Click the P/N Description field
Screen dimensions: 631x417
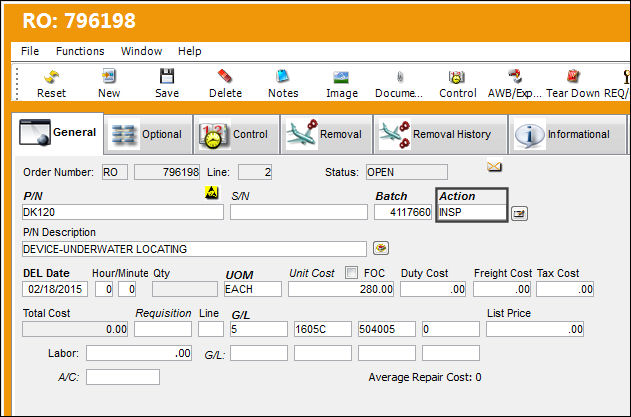point(194,249)
